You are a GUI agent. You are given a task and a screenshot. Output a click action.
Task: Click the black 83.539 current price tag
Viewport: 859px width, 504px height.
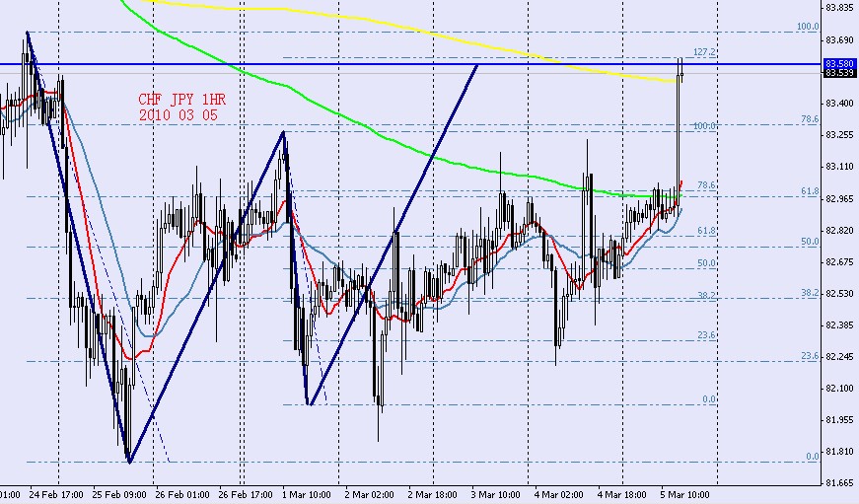840,73
